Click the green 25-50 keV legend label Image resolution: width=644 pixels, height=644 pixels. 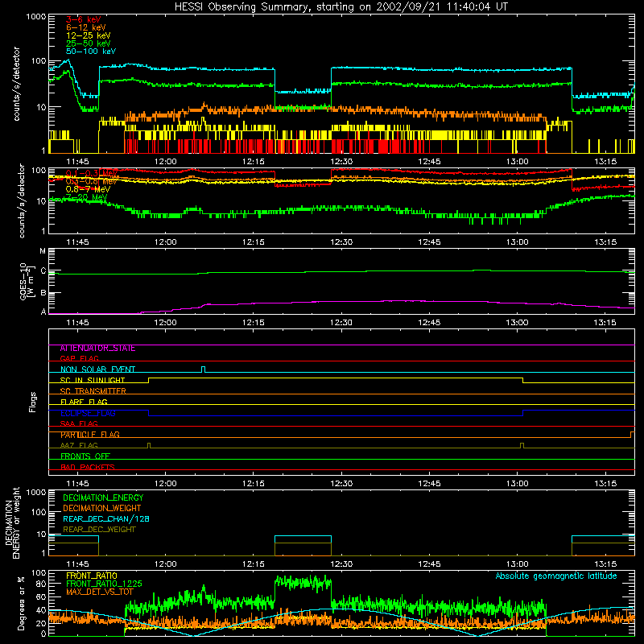pos(88,43)
